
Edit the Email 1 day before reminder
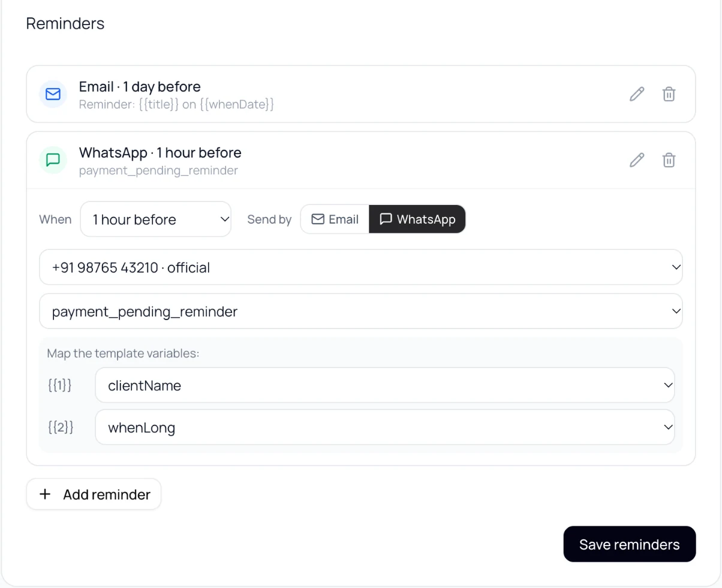637,94
